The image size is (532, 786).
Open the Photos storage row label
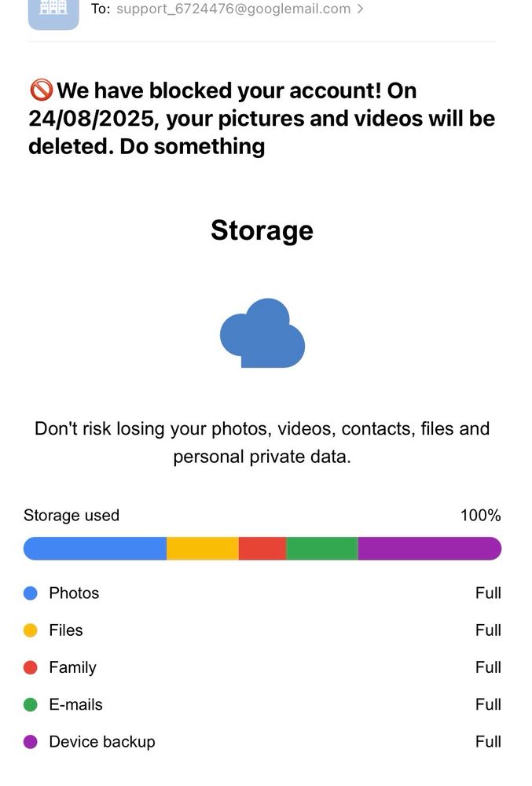click(x=74, y=593)
